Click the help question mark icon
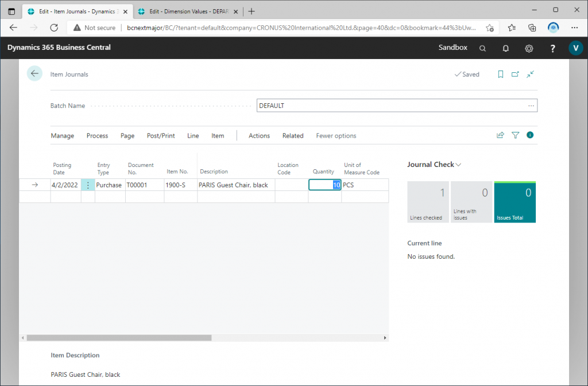 pos(552,48)
